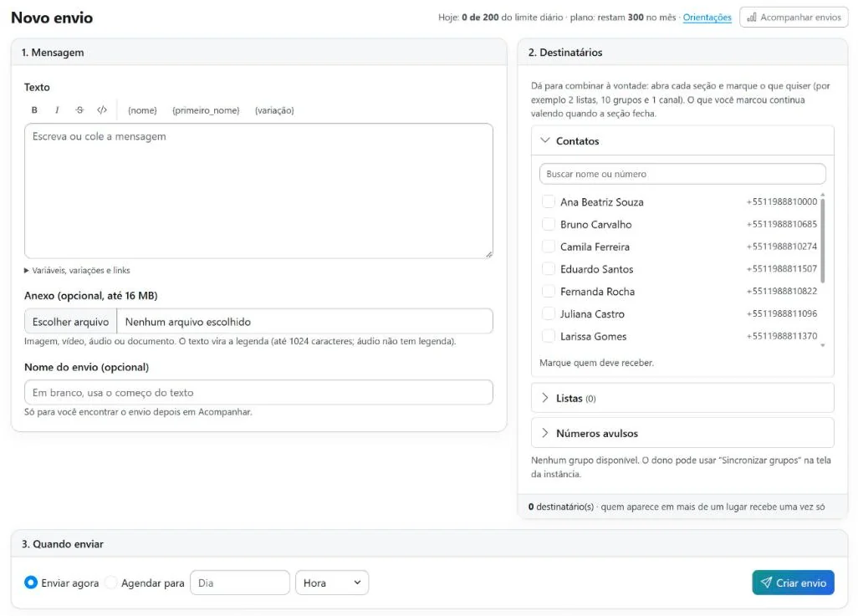858x616 pixels.
Task: Click the Criar envio button
Action: [x=793, y=583]
